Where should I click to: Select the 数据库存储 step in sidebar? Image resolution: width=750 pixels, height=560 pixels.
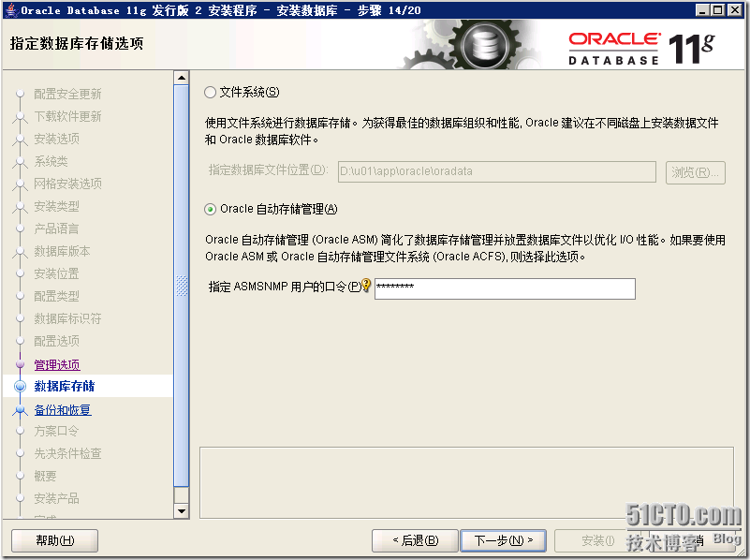tap(64, 387)
